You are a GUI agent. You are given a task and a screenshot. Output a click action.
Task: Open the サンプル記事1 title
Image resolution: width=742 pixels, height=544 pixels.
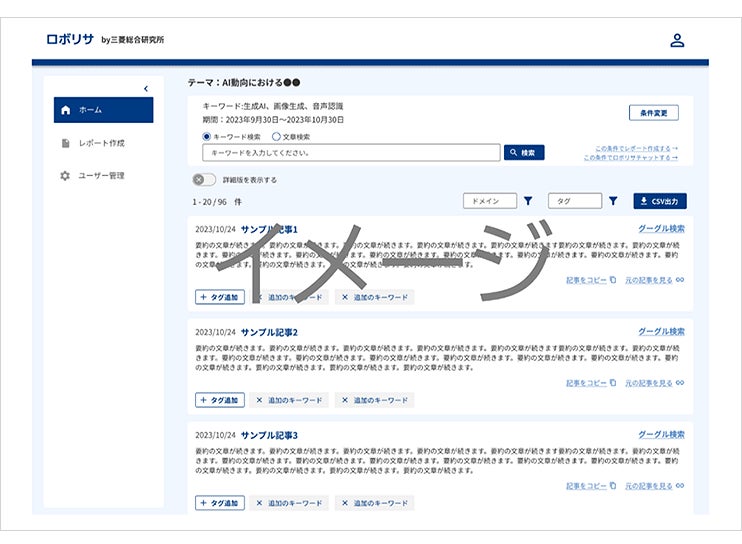click(269, 229)
